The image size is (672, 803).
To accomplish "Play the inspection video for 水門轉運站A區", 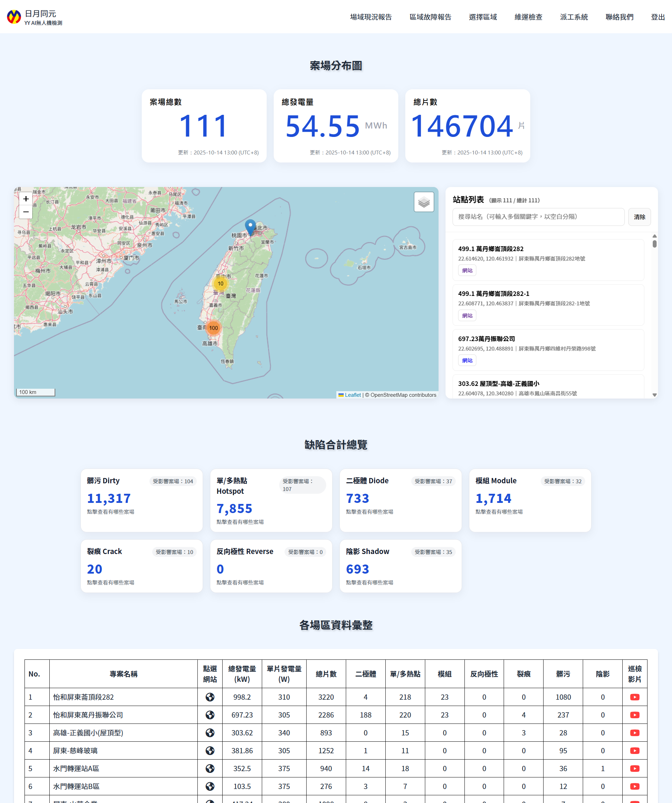I will (x=635, y=769).
